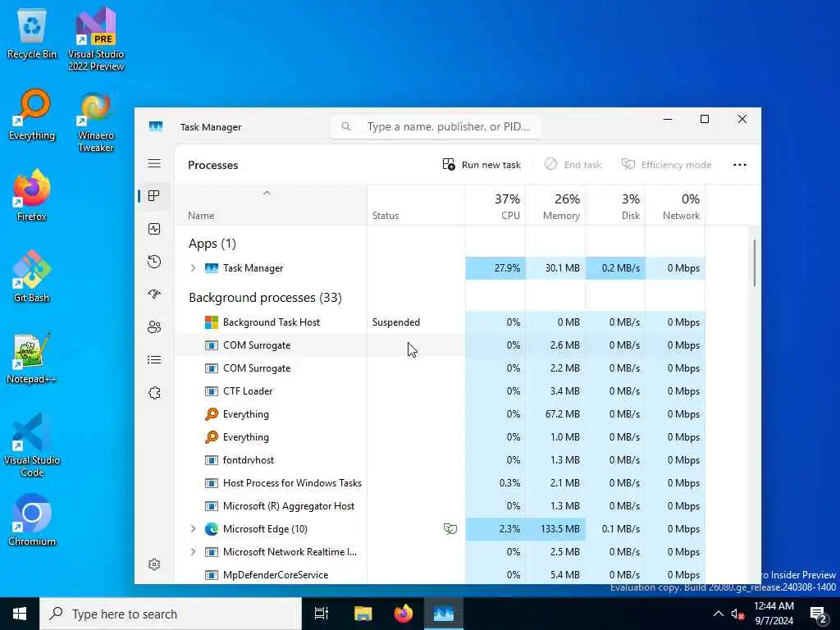
Task: Open the notification center with badge 2
Action: [x=819, y=614]
